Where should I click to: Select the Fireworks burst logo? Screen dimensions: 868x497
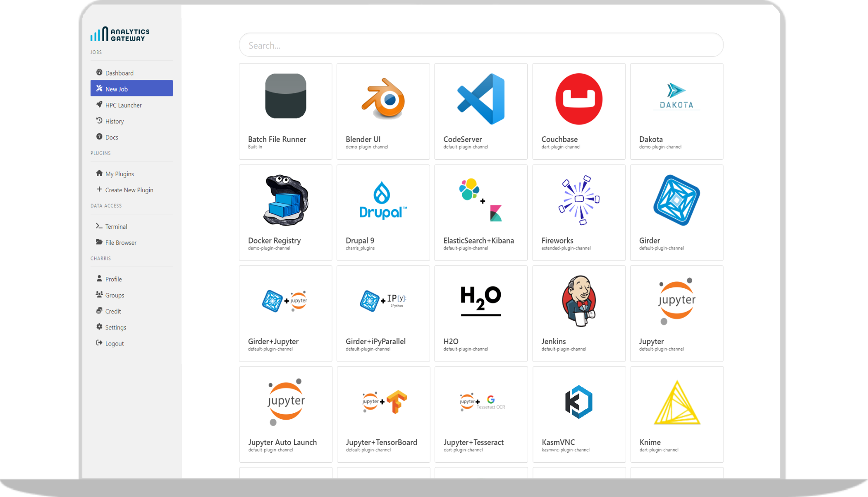[x=579, y=200]
